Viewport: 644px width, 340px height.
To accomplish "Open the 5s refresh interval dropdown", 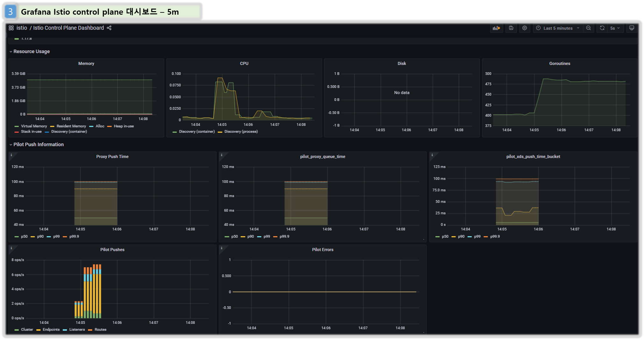I will point(615,28).
